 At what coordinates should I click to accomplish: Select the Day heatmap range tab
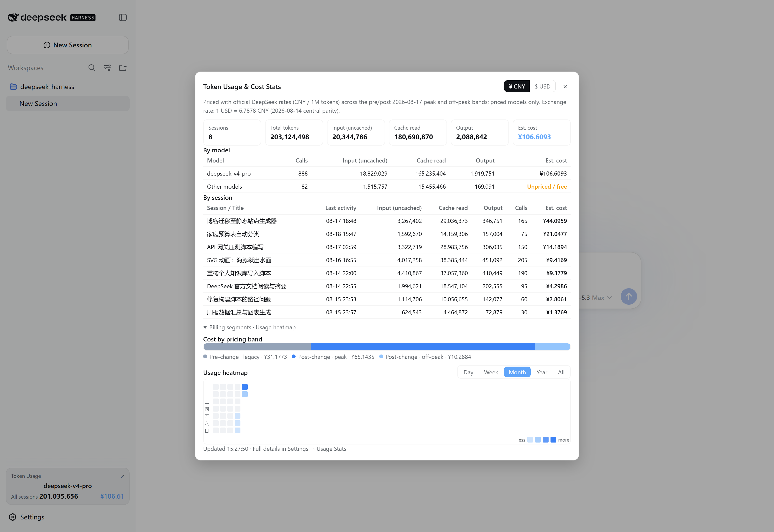pyautogui.click(x=468, y=372)
